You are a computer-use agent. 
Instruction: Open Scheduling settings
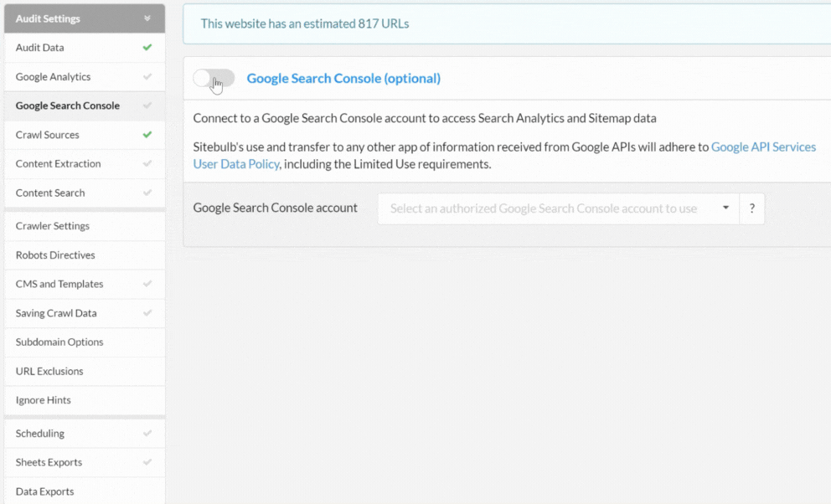(x=85, y=434)
